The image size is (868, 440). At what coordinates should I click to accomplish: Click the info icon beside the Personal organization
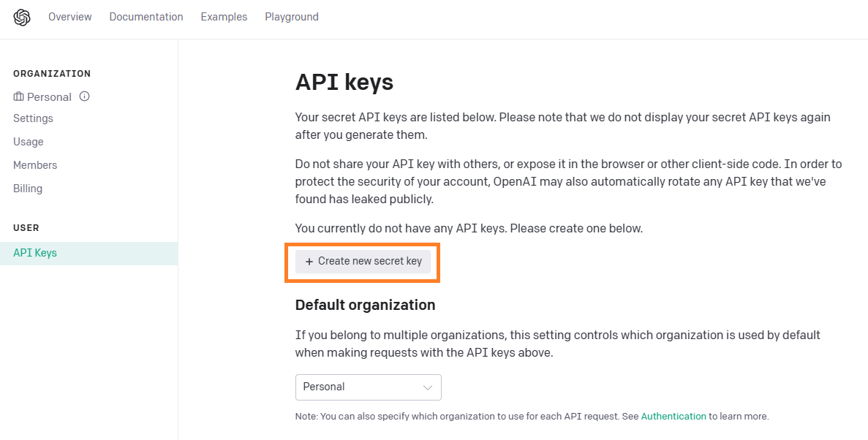point(83,96)
